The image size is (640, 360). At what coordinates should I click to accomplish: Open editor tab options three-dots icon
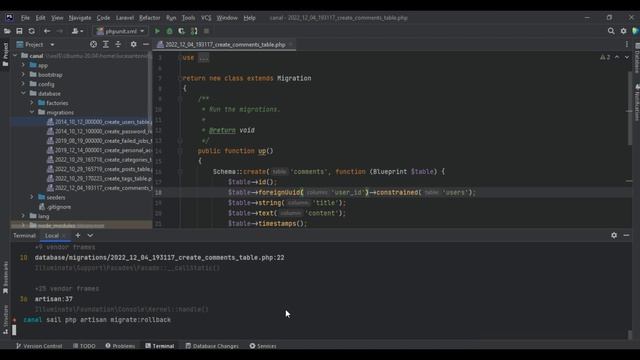[x=627, y=44]
